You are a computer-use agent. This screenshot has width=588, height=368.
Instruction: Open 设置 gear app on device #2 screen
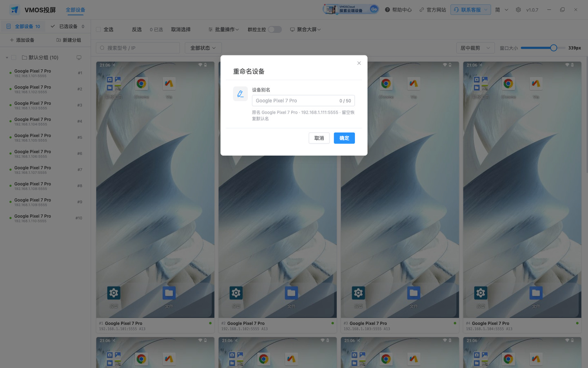pos(236,293)
